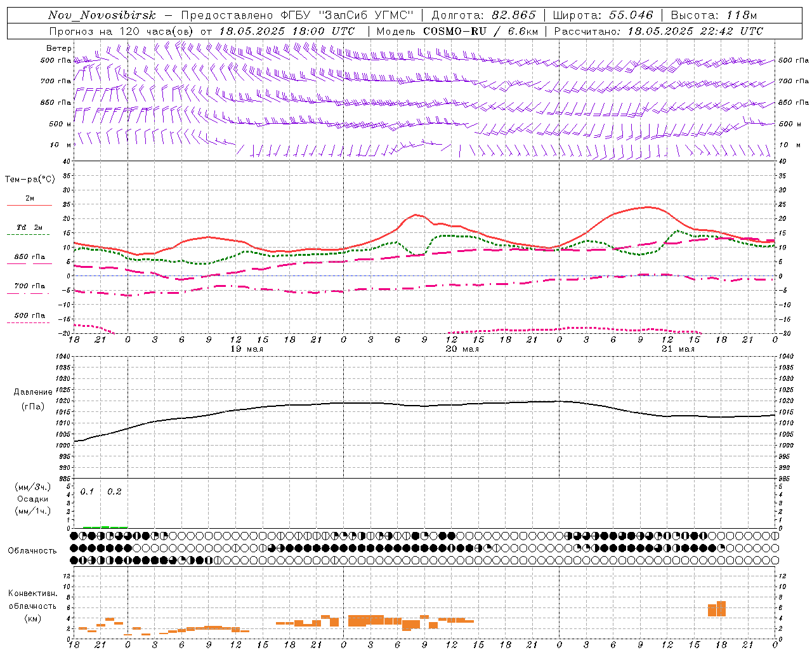Click the Ветер wind panel label
This screenshot has width=812, height=650.
(x=59, y=48)
